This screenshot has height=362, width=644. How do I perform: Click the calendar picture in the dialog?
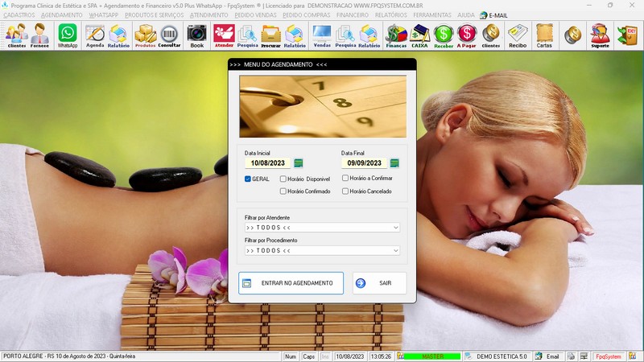pyautogui.click(x=323, y=106)
